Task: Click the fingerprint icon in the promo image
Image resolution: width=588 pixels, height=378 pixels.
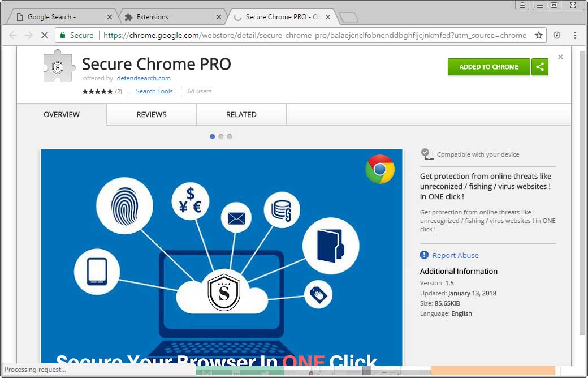Action: click(x=124, y=206)
